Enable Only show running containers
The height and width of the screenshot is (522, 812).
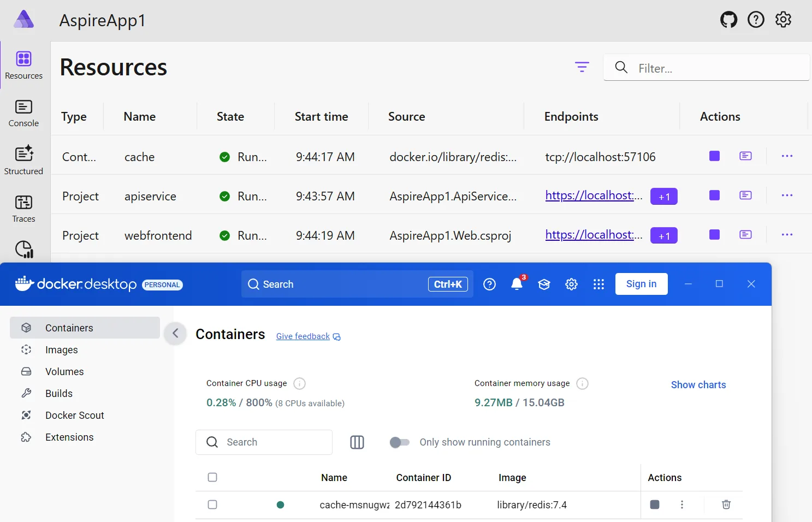[399, 442]
